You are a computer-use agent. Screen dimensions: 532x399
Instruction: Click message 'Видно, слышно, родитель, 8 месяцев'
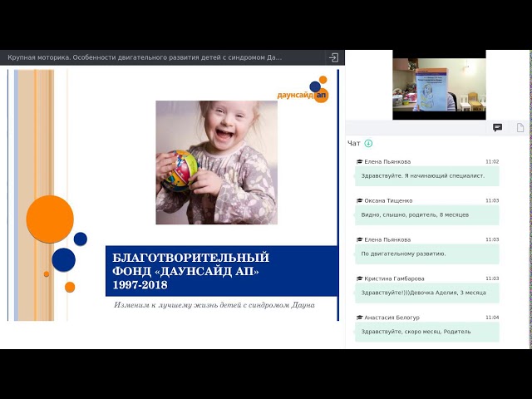pyautogui.click(x=426, y=215)
